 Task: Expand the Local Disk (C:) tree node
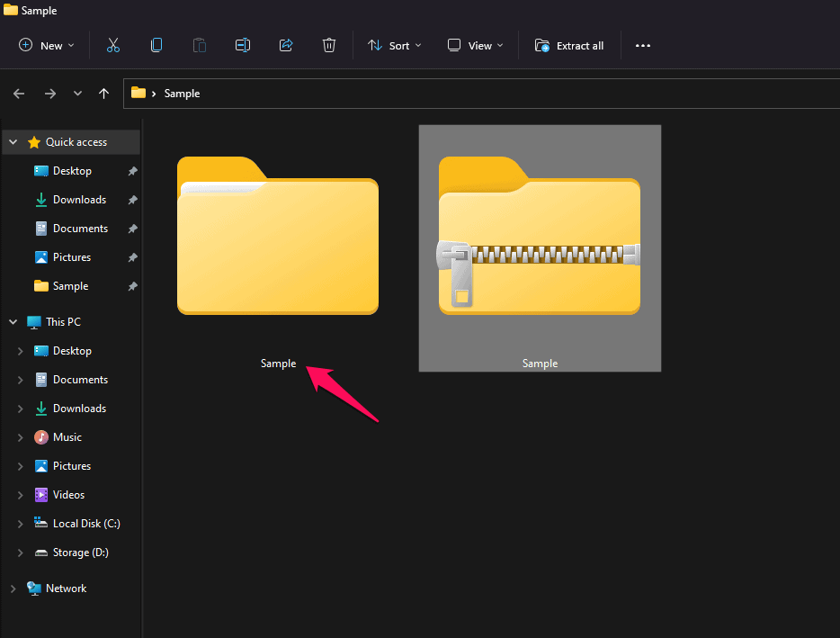pyautogui.click(x=20, y=524)
